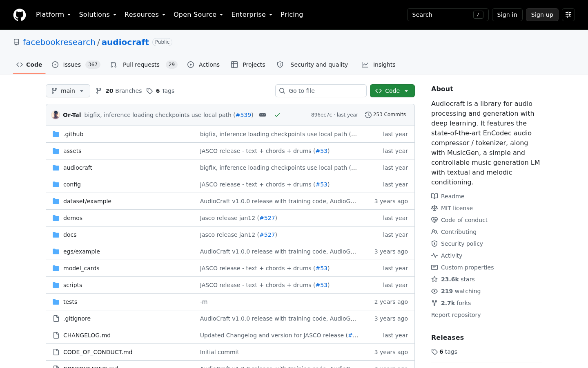Click the scales icon next to MIT license

pyautogui.click(x=434, y=208)
